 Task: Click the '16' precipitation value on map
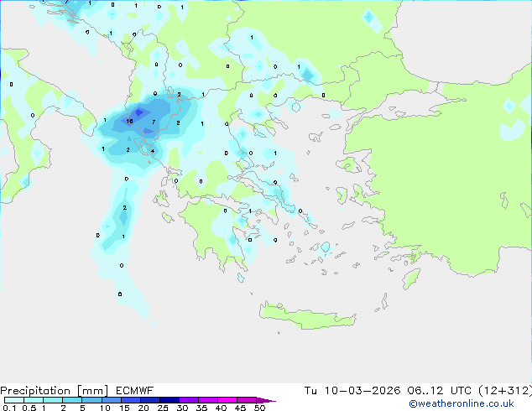click(129, 121)
